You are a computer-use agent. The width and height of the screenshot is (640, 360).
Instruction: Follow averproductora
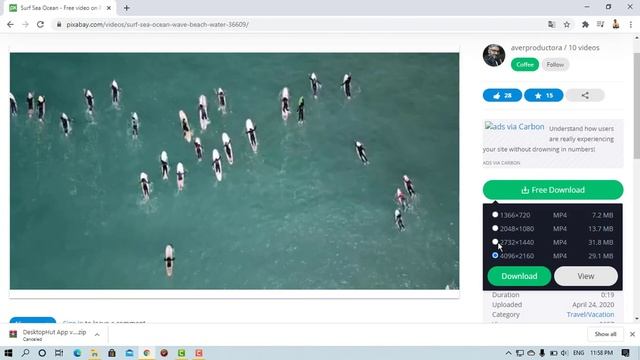click(x=555, y=64)
